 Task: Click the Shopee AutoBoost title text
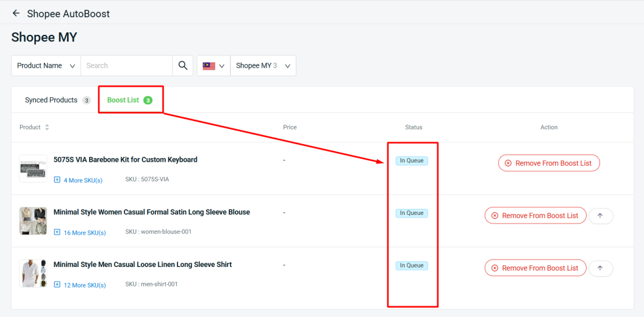coord(68,13)
